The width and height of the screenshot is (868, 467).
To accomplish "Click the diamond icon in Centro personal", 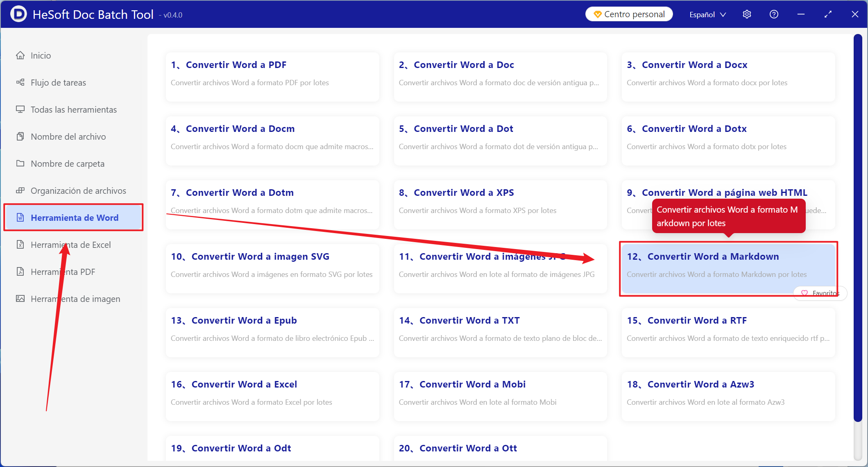I will tap(598, 14).
